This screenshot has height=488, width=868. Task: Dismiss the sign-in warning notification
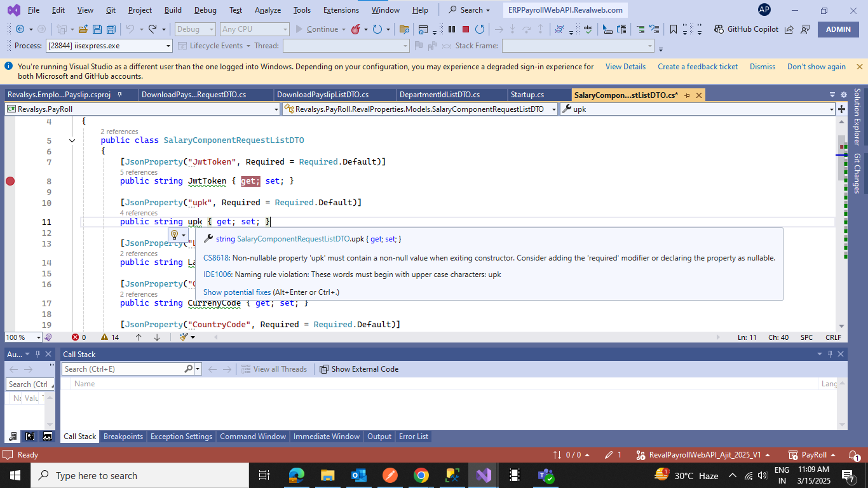click(762, 67)
